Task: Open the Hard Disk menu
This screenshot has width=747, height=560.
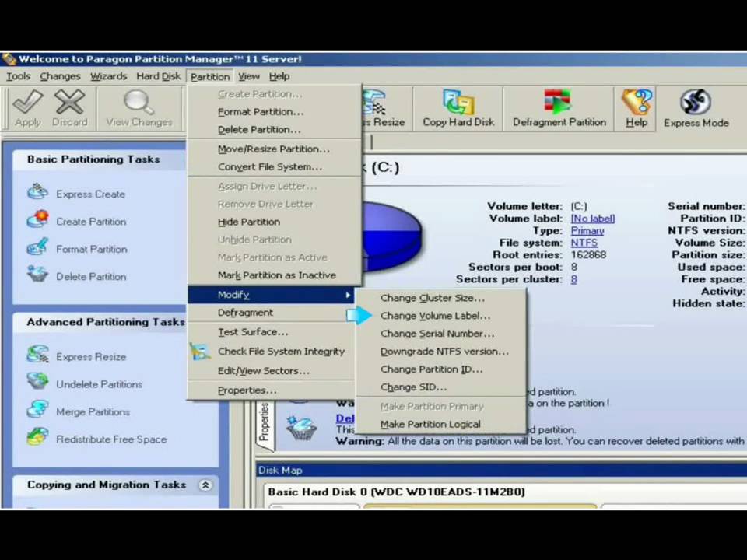Action: click(x=158, y=76)
